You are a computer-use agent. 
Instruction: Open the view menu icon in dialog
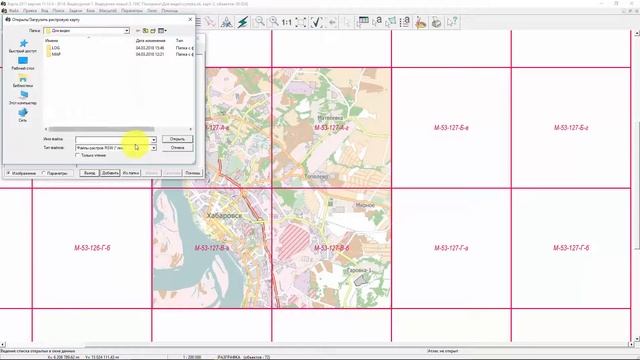click(x=162, y=31)
